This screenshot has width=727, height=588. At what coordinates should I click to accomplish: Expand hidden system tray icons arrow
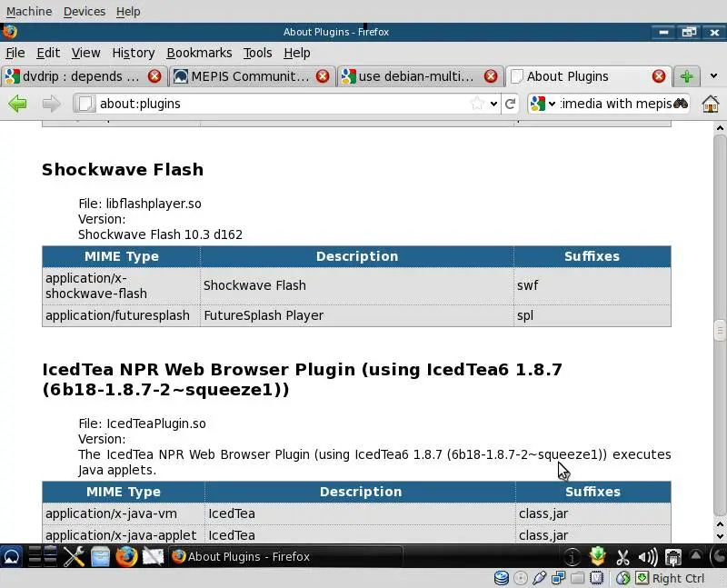pos(695,555)
